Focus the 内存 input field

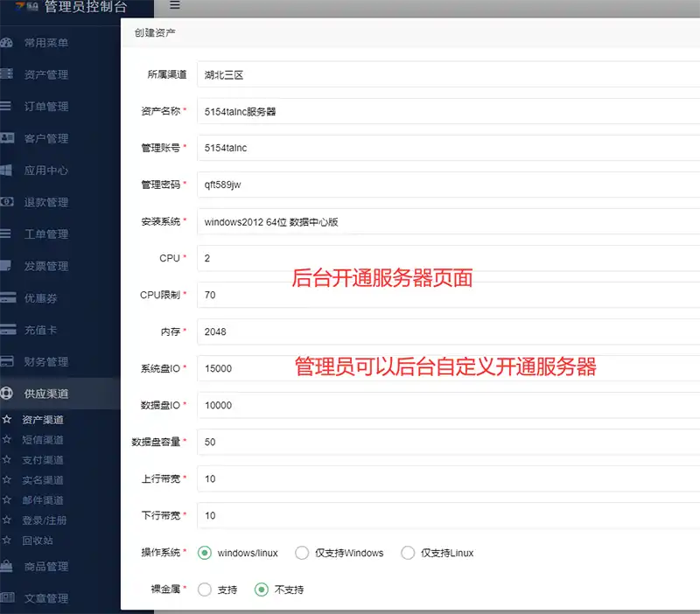[x=448, y=332]
